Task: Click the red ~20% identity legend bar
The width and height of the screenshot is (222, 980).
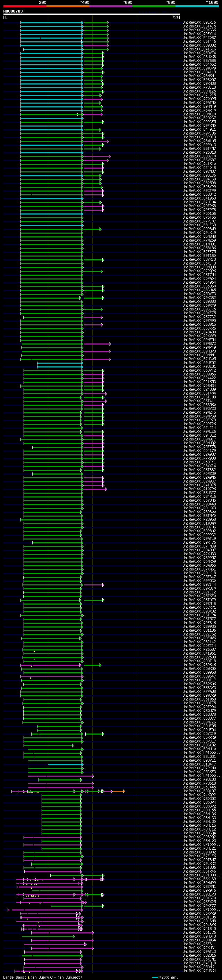Action: [25, 6]
